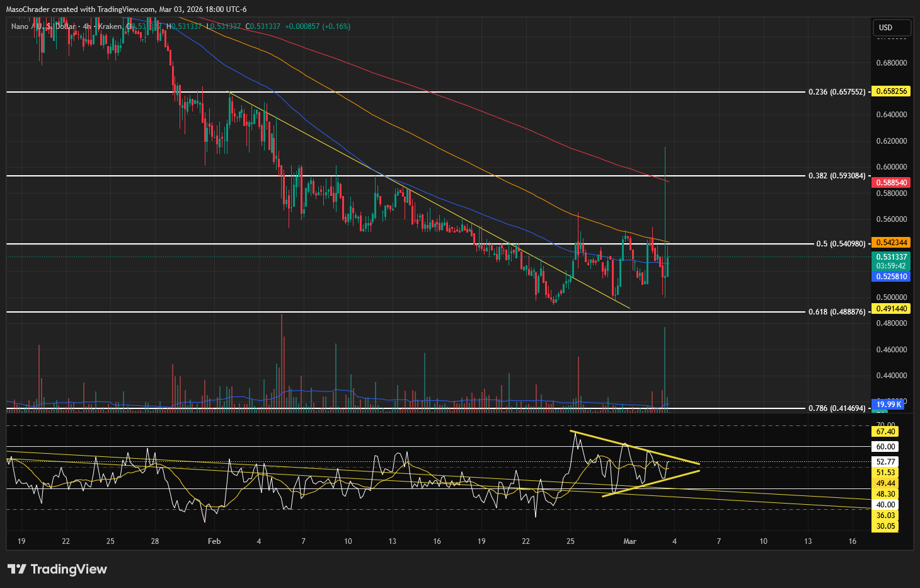This screenshot has height=588, width=920.
Task: Click the red 0.588540 moving average label
Action: [x=891, y=183]
